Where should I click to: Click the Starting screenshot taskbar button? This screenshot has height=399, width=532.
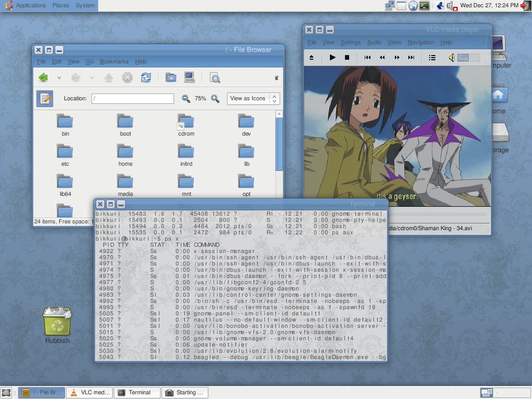coord(185,393)
